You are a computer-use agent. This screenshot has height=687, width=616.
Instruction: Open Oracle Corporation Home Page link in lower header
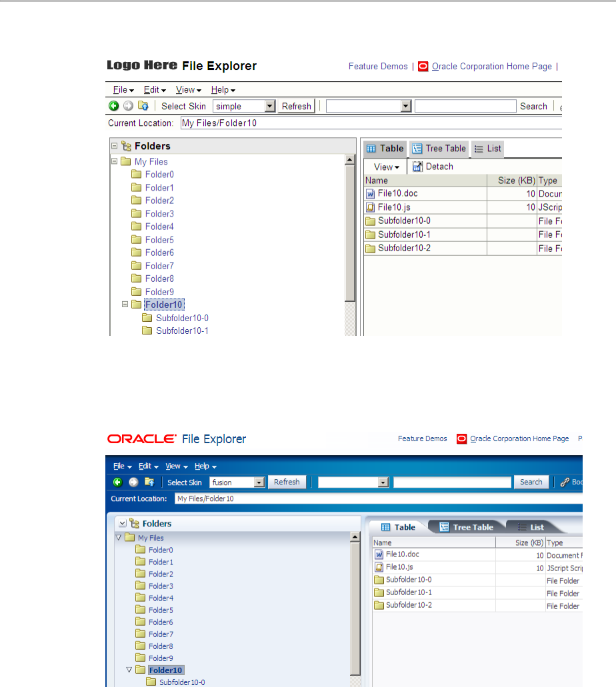coord(519,438)
